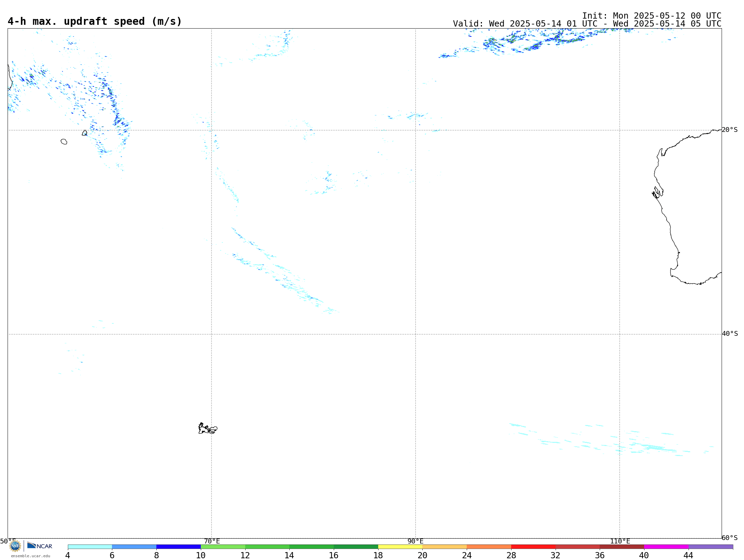Image resolution: width=744 pixels, height=560 pixels.
Task: Pick the light green 10–12 m/s swatch
Action: tap(223, 547)
